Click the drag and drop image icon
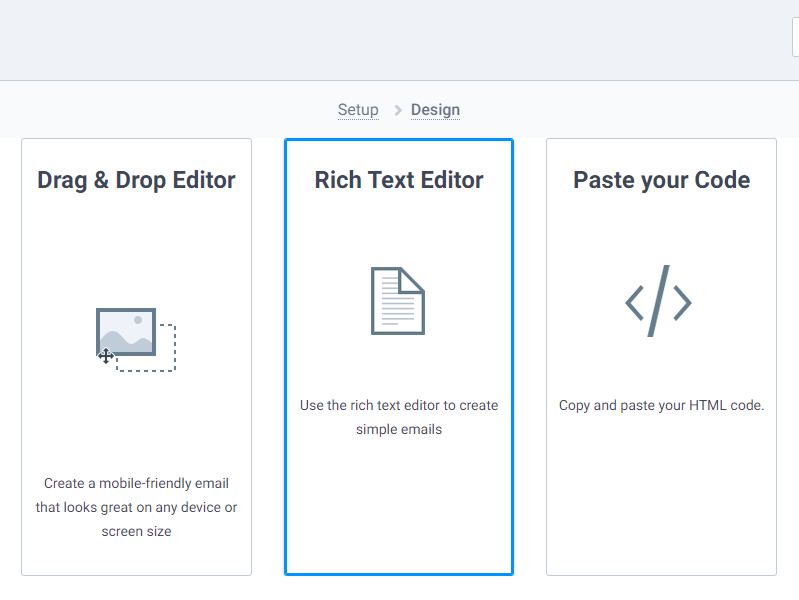 click(x=136, y=340)
